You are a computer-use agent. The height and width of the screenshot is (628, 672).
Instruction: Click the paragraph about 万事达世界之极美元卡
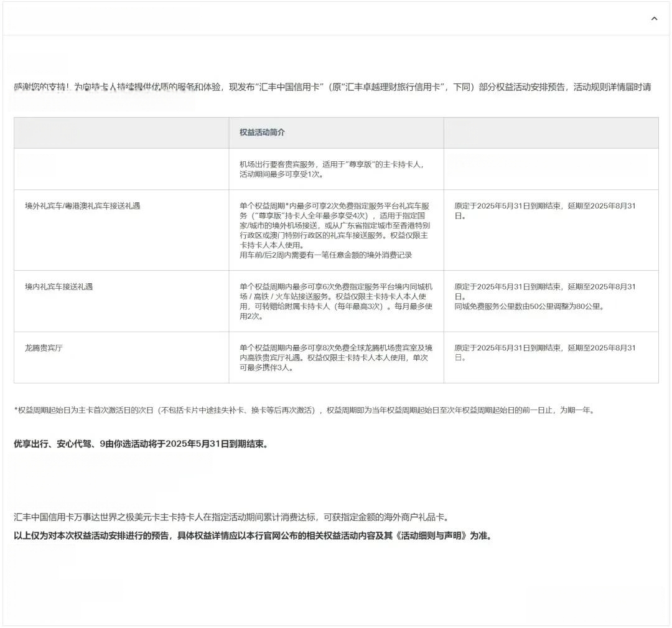coord(231,517)
